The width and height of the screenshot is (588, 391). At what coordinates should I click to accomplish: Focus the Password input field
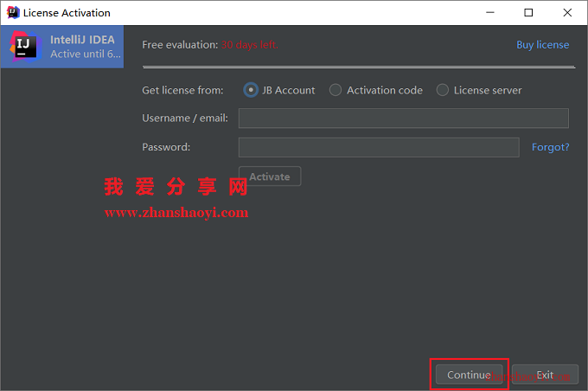(379, 147)
